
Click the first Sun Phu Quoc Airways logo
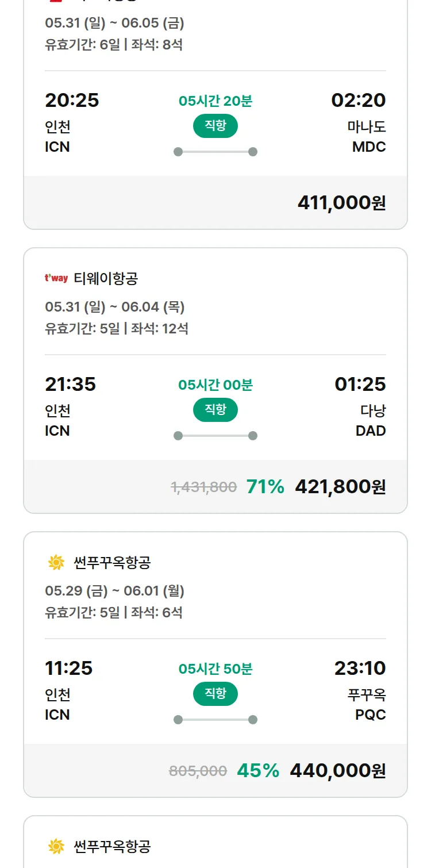56,562
